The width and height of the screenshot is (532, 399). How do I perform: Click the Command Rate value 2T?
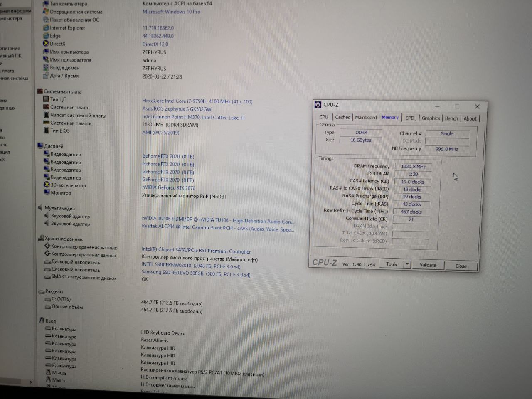pos(411,219)
